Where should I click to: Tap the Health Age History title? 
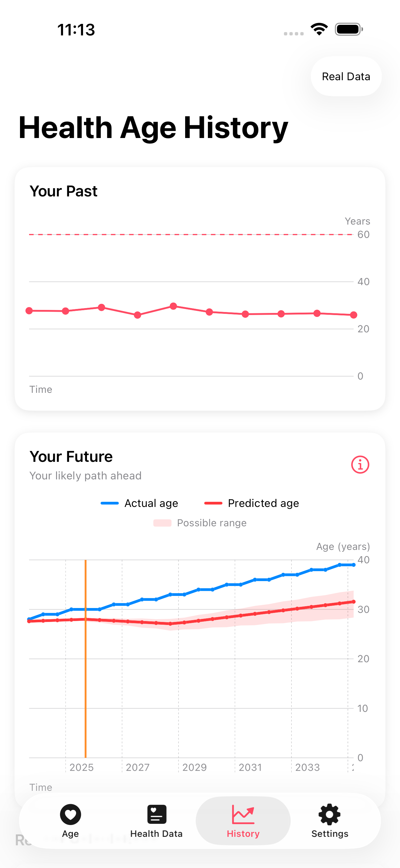click(153, 127)
